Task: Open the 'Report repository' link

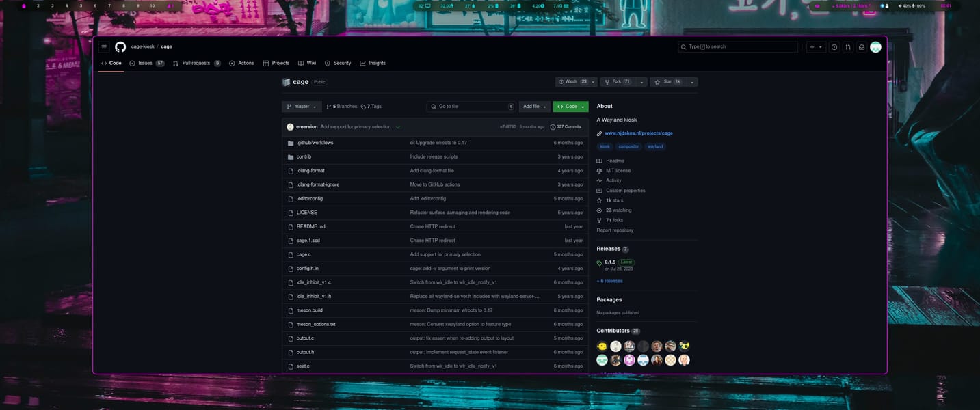Action: pos(615,230)
